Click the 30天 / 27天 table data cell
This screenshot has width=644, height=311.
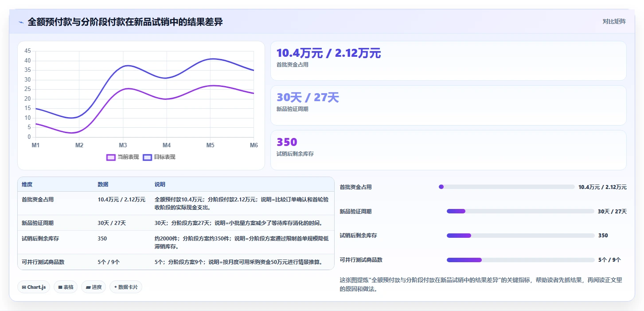112,223
